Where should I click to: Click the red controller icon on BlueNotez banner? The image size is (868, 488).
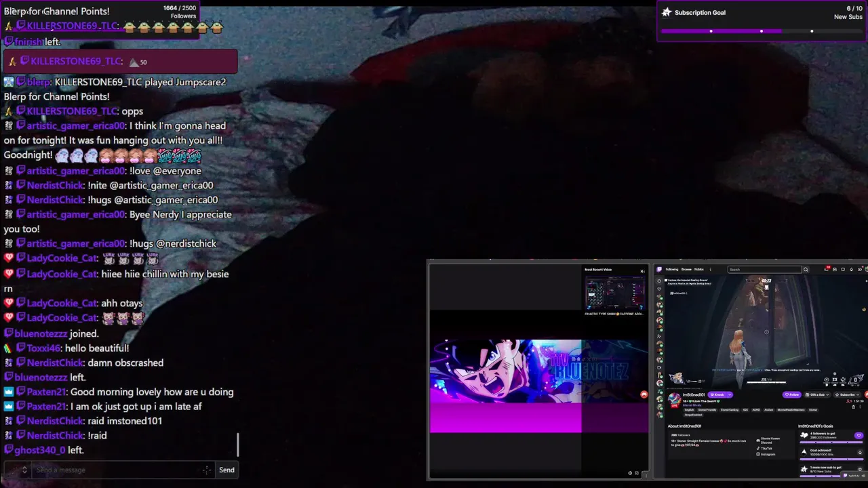coord(644,394)
